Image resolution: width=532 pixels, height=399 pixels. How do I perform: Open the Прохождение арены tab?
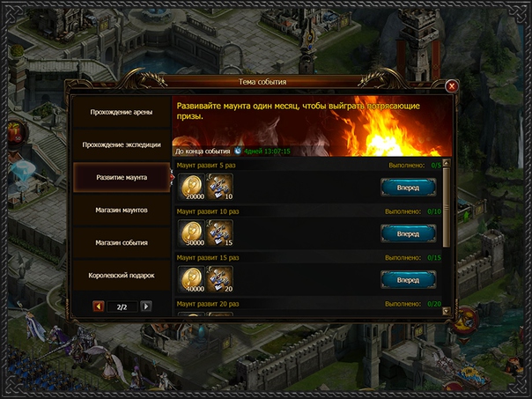[122, 112]
